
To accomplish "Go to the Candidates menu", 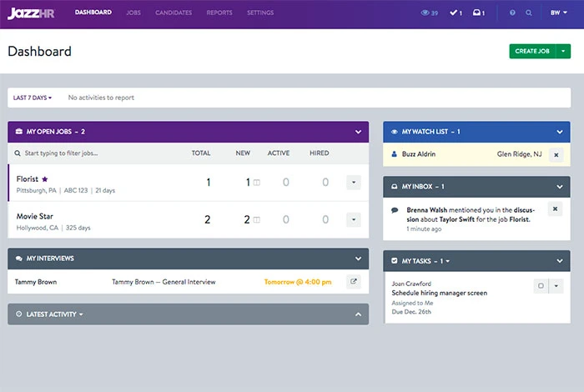I will (174, 13).
